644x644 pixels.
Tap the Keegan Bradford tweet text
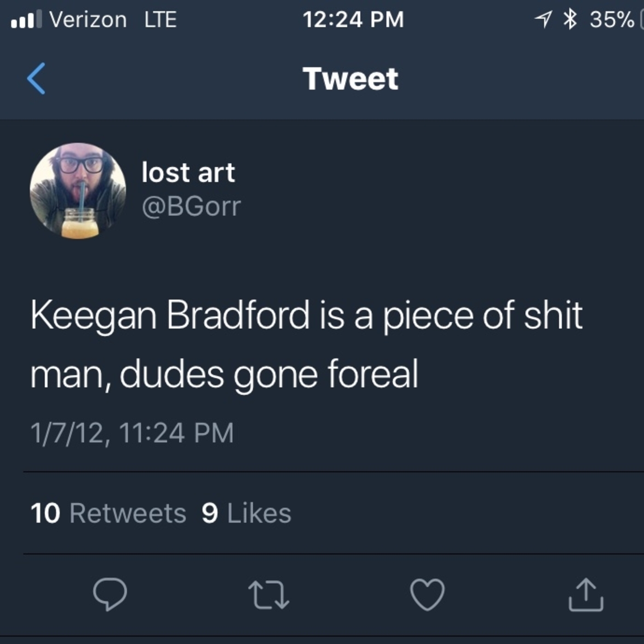(x=306, y=344)
